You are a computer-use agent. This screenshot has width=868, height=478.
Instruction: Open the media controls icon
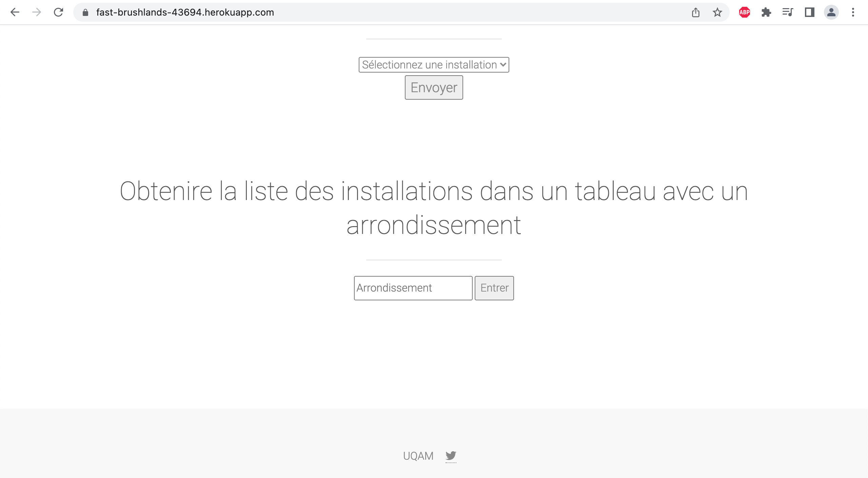pyautogui.click(x=788, y=13)
